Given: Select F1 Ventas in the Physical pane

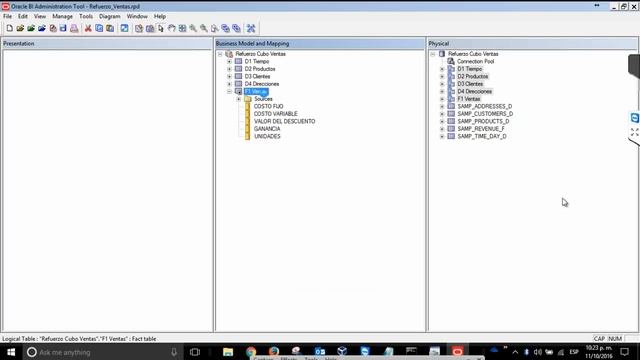Looking at the screenshot, I should coord(469,99).
